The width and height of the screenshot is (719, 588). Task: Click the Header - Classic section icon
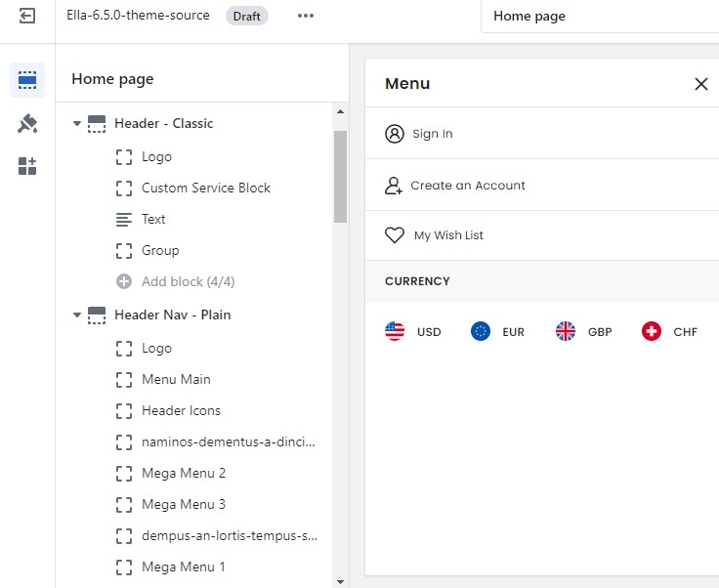tap(97, 124)
